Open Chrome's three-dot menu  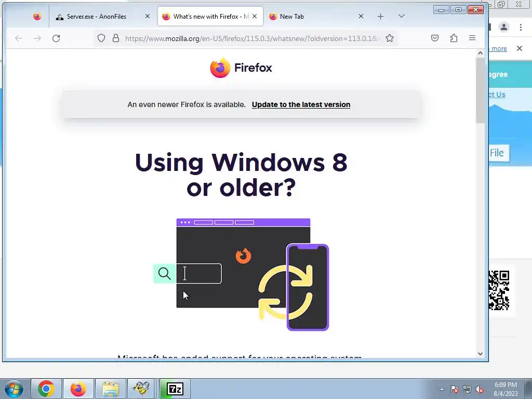coord(521,27)
